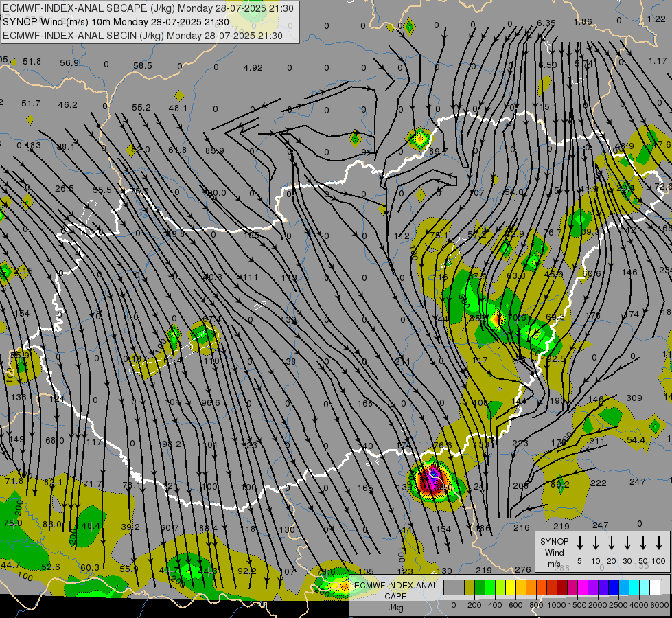Click the wind arrow above the 5 label

click(x=579, y=543)
